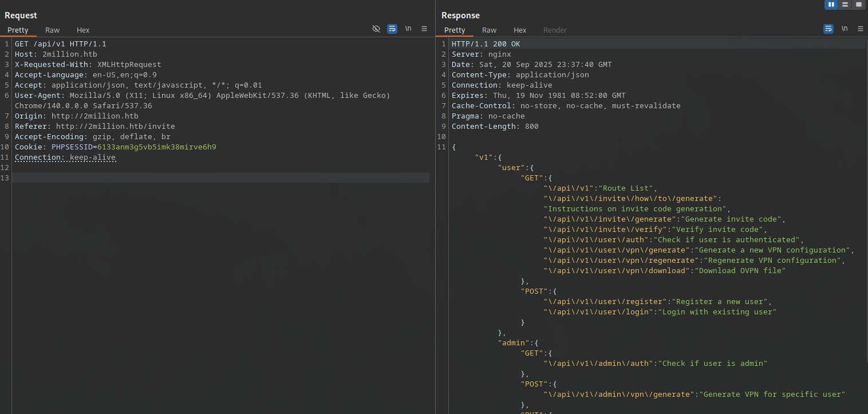The image size is (868, 414).
Task: Switch Response view to Hex tab
Action: coord(520,30)
